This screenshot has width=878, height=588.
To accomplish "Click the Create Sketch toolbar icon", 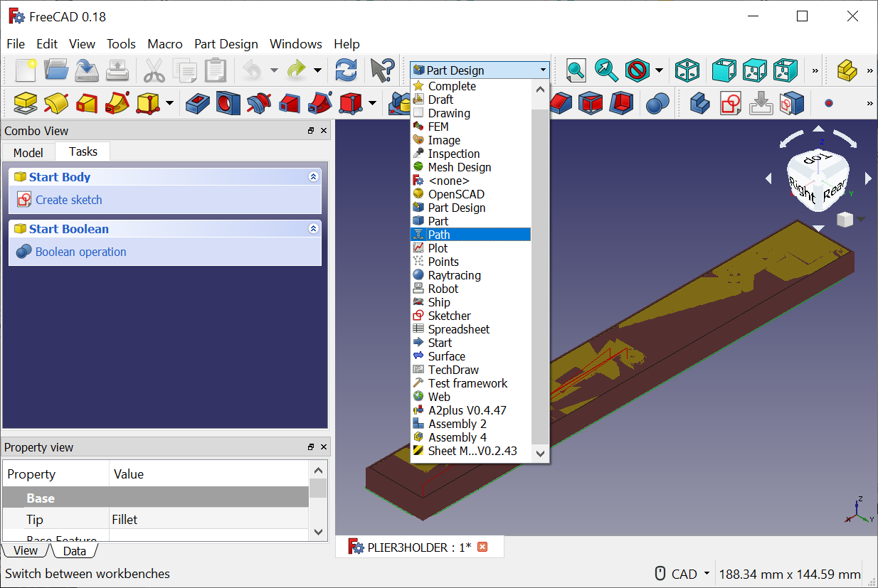I will click(731, 104).
